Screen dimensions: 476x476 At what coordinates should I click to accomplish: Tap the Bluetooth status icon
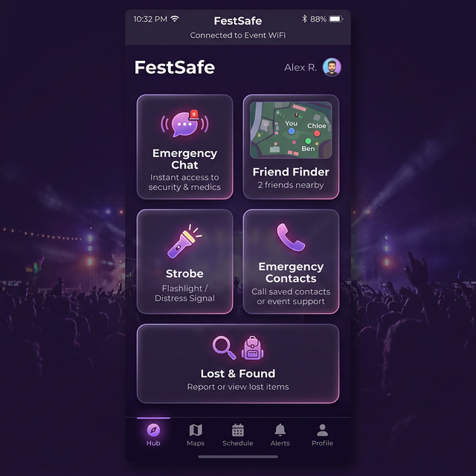[304, 19]
